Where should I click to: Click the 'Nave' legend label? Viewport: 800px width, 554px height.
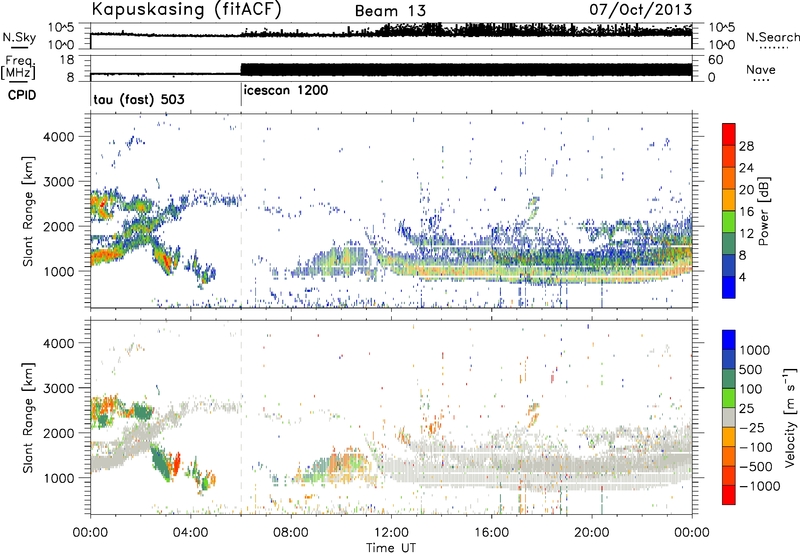click(x=761, y=69)
